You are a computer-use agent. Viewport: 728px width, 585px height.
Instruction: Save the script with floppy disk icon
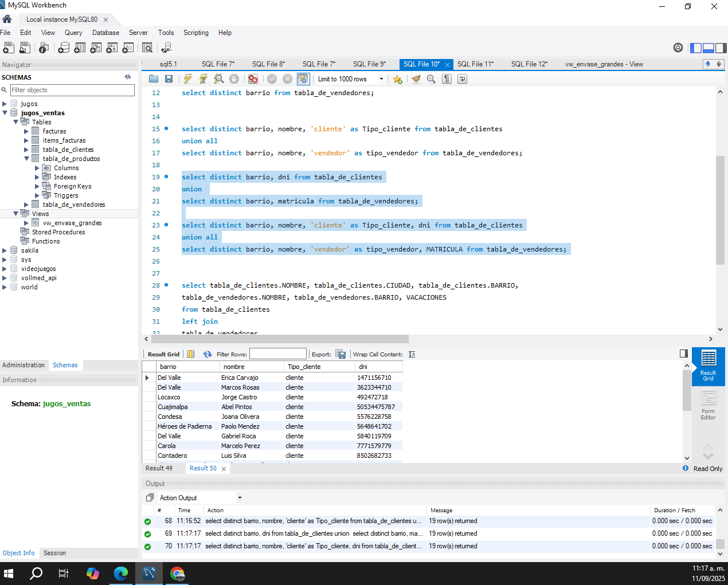(169, 79)
